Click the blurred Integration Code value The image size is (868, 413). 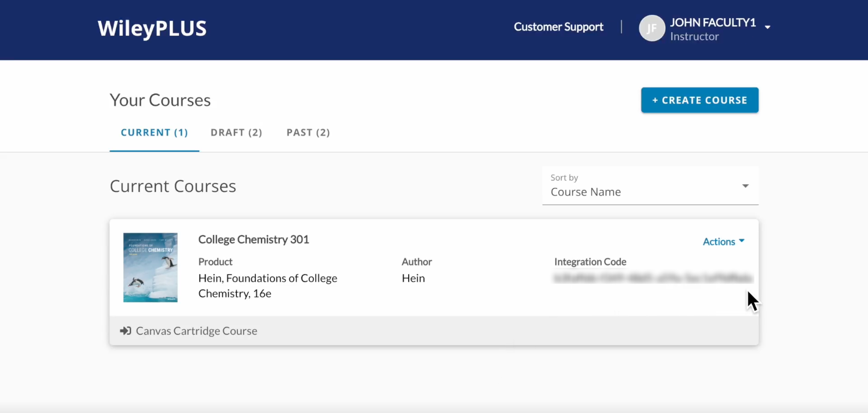coord(653,278)
